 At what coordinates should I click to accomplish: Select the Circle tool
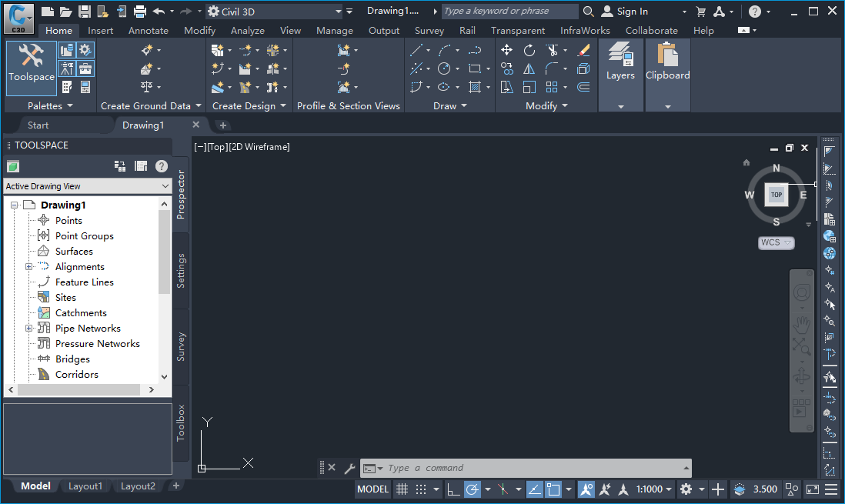point(445,68)
